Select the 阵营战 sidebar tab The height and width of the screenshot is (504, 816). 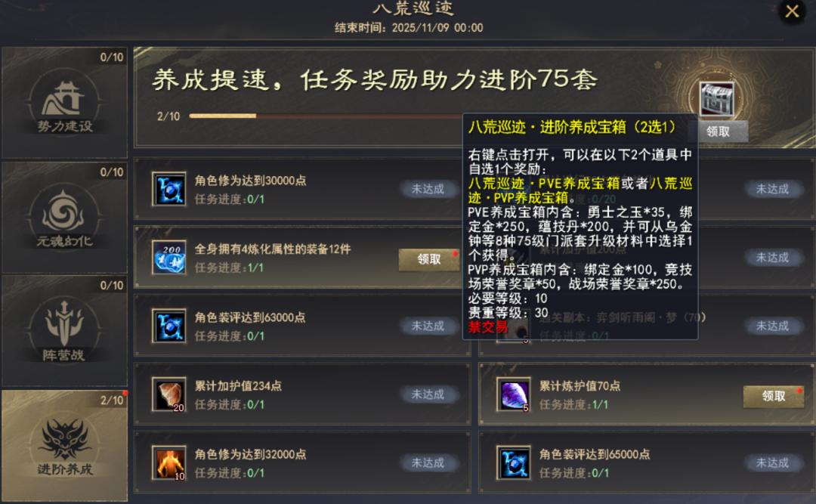64,331
